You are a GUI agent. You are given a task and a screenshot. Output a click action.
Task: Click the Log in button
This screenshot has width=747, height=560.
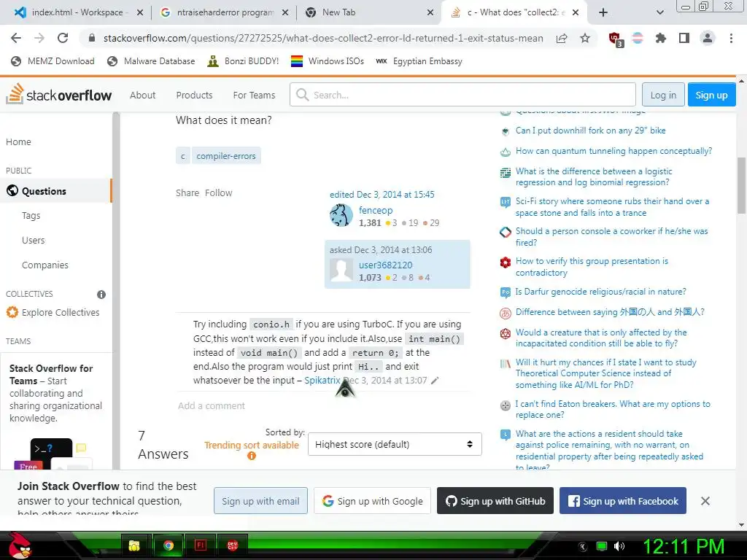pyautogui.click(x=663, y=95)
